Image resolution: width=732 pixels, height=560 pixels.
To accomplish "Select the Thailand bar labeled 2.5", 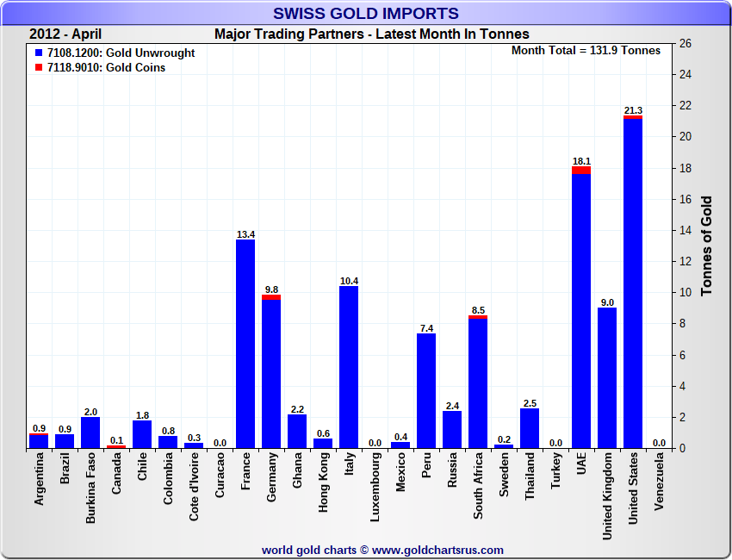I will 530,429.
